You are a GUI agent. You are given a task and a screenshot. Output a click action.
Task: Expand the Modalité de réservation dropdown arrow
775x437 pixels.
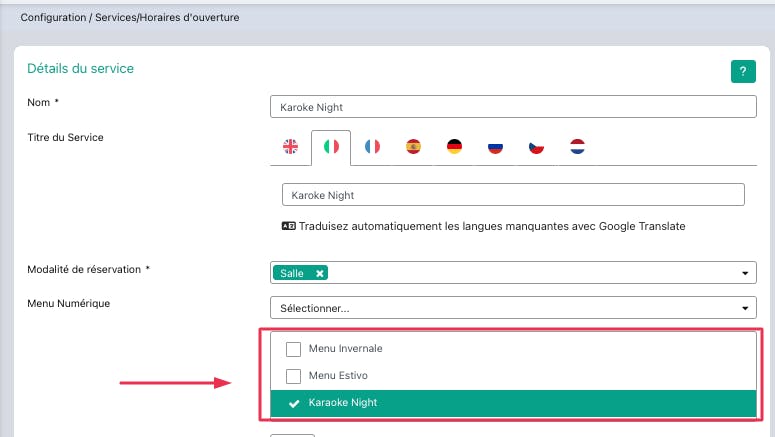[745, 273]
